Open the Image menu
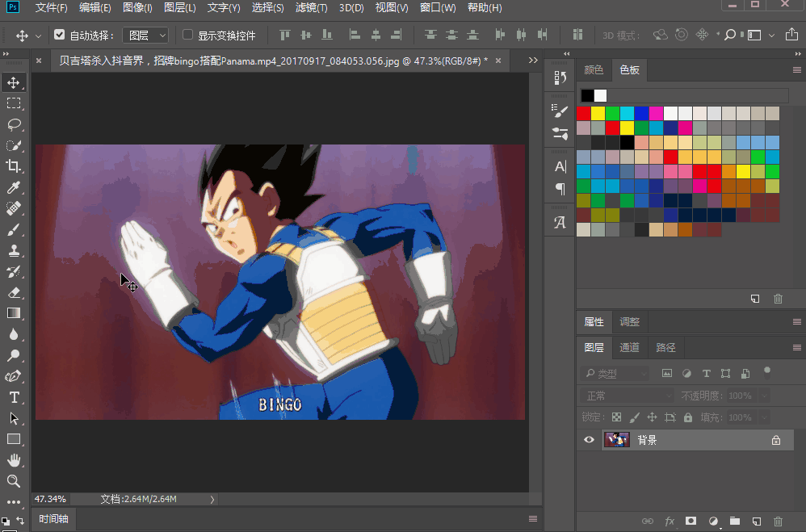This screenshot has width=806, height=532. pyautogui.click(x=137, y=8)
